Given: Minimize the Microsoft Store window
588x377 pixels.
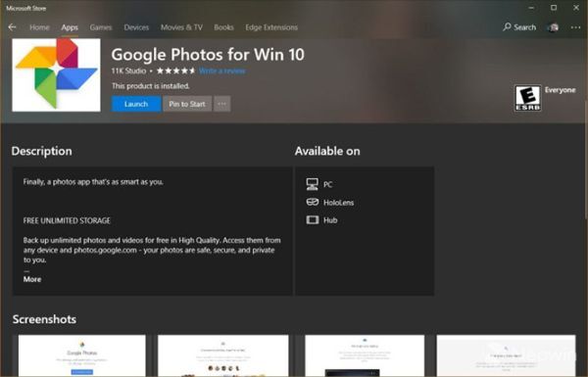Looking at the screenshot, I should click(x=531, y=8).
